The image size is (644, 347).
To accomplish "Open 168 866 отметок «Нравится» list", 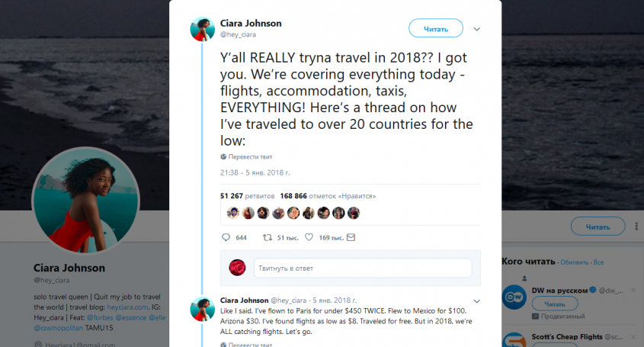I will (328, 196).
